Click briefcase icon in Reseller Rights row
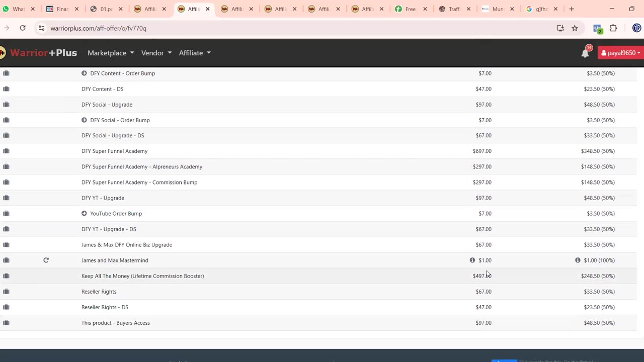 pyautogui.click(x=6, y=291)
